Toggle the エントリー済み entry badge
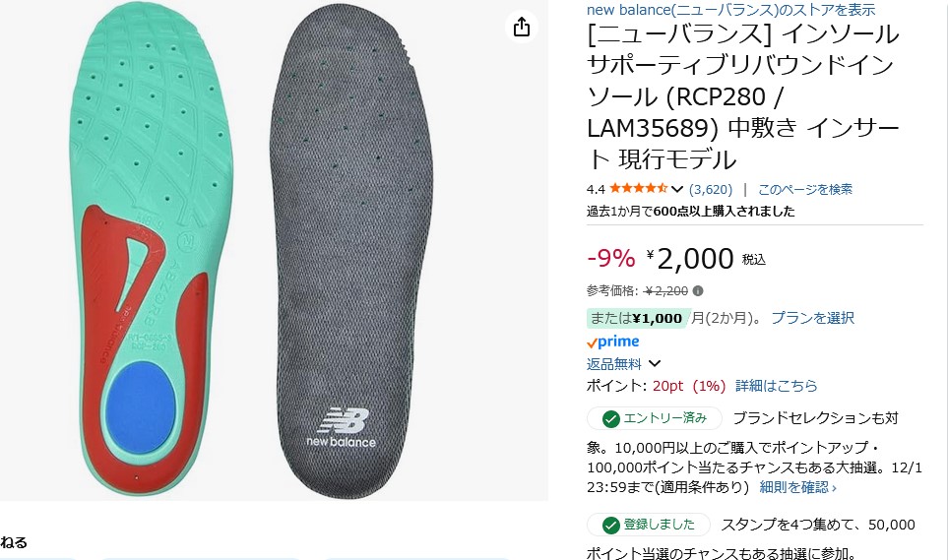 coord(655,417)
